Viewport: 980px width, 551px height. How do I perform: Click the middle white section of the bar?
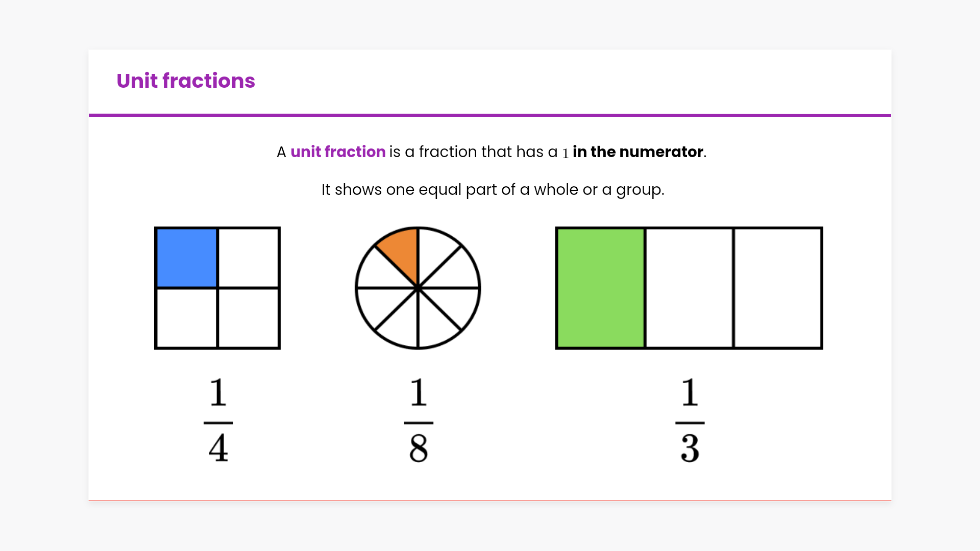pyautogui.click(x=690, y=288)
